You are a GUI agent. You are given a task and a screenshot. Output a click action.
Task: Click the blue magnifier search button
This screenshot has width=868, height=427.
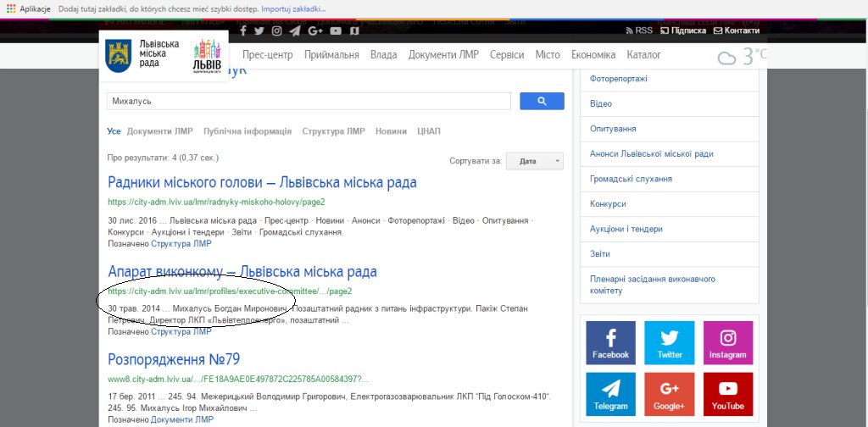point(542,101)
